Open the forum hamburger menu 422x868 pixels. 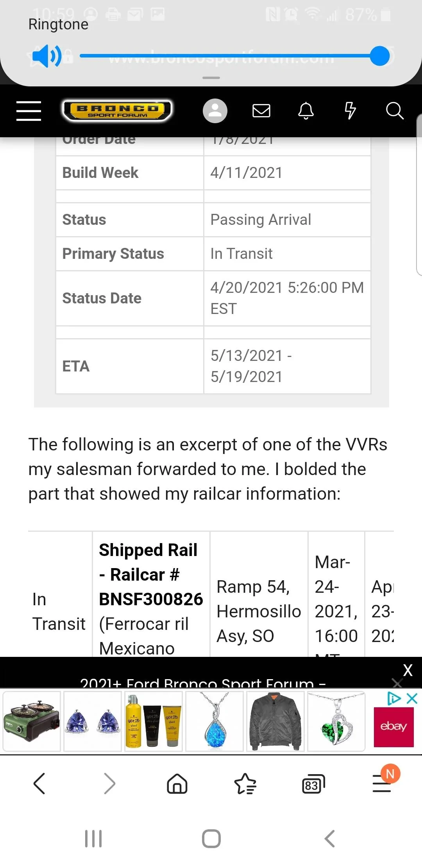[x=29, y=111]
